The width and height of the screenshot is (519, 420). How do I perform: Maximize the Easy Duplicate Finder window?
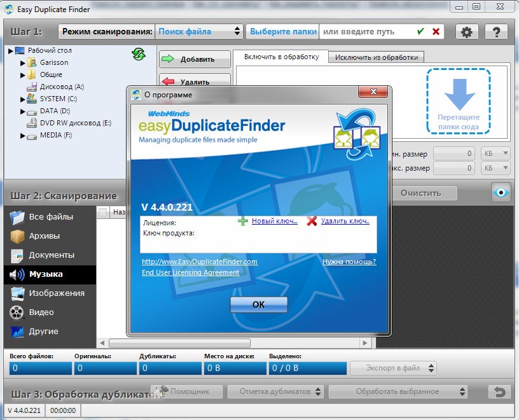(x=476, y=6)
